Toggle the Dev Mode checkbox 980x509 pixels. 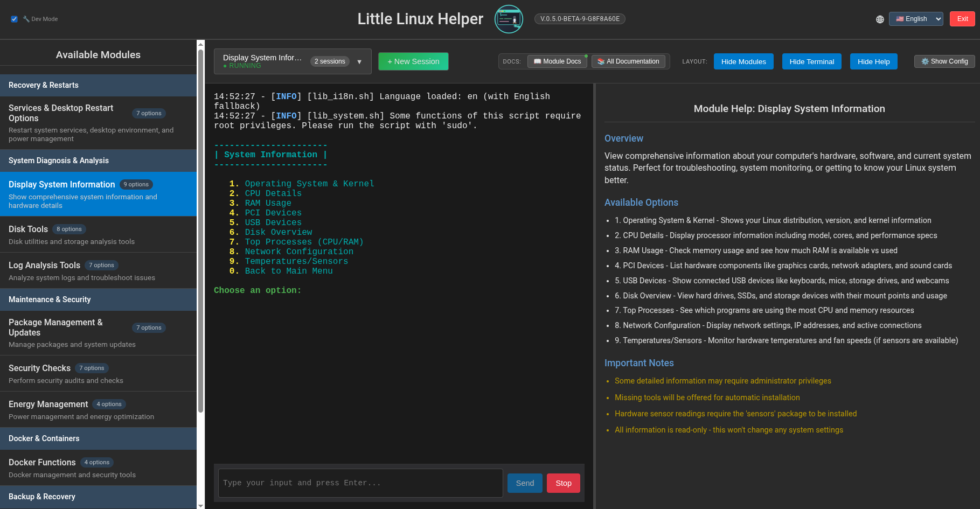point(14,19)
